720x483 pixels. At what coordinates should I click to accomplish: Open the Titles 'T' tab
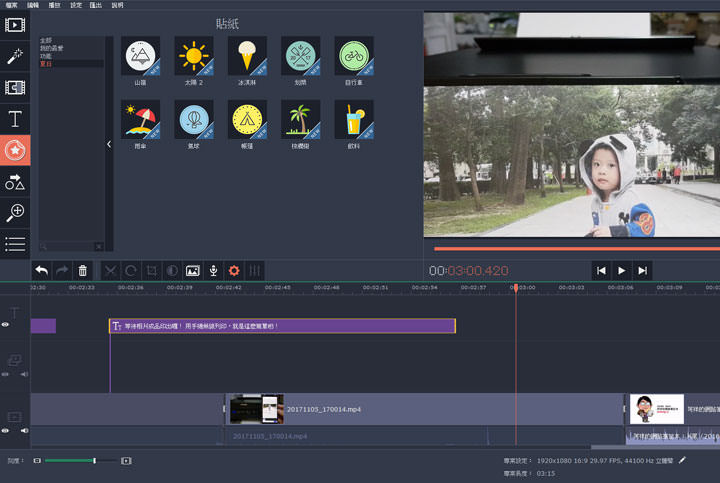[15, 119]
